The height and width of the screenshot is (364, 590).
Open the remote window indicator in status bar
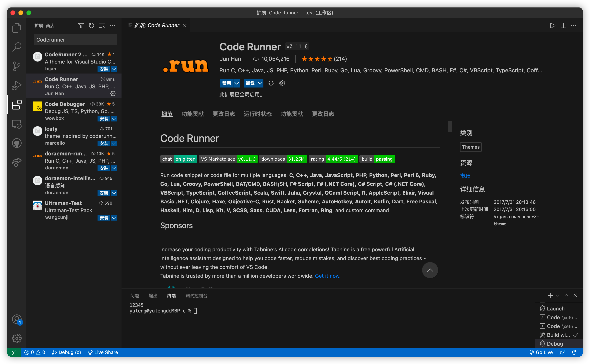14,352
